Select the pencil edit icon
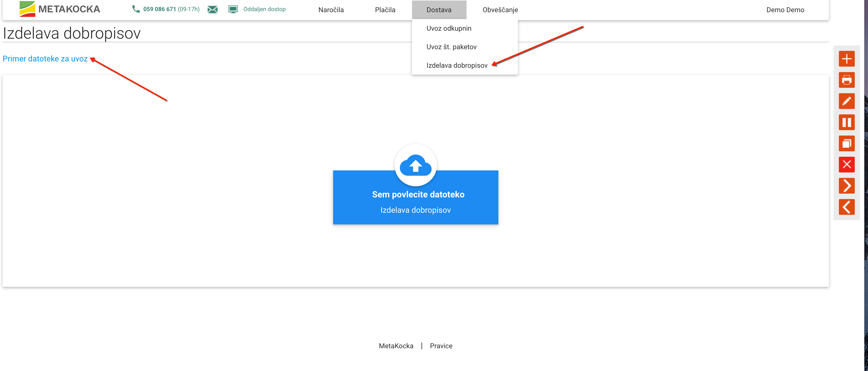868x371 pixels. coord(847,101)
